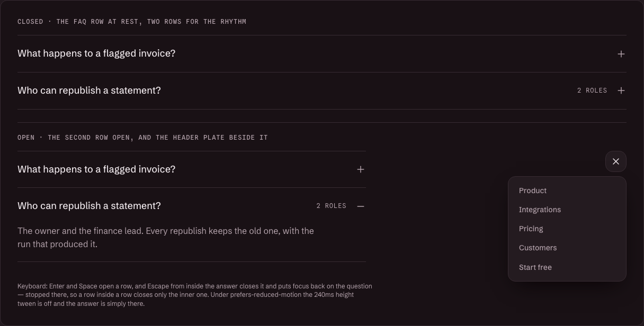Screen dimensions: 644x326
Task: Click plus icon beside 2 ROLES in closed section
Action: pyautogui.click(x=621, y=90)
